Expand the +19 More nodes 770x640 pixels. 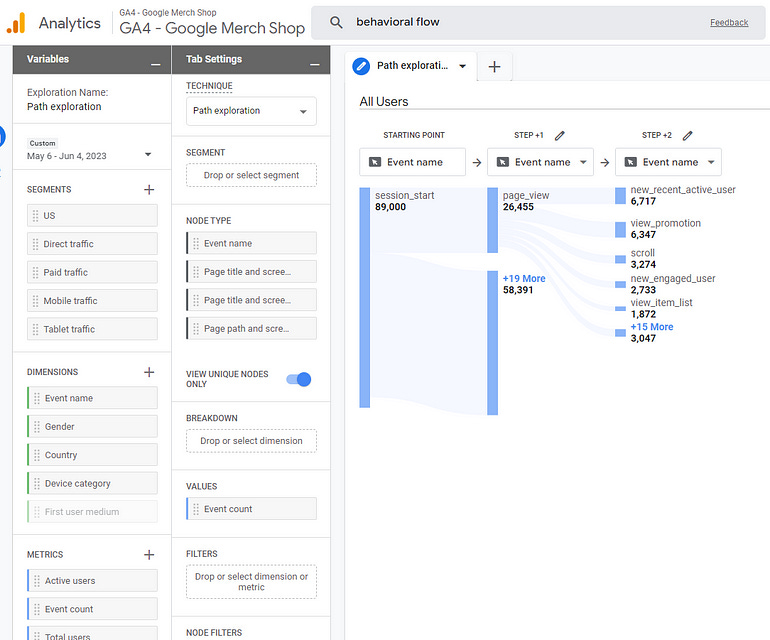523,278
